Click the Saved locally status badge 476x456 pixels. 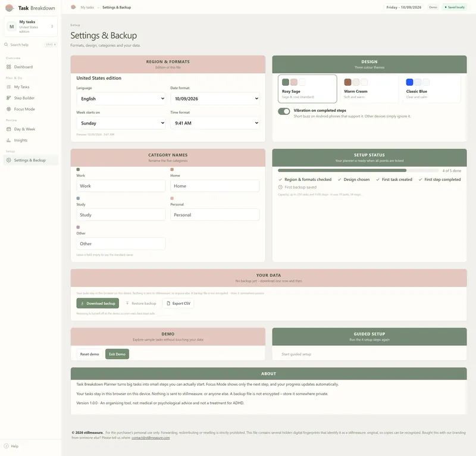(x=455, y=7)
